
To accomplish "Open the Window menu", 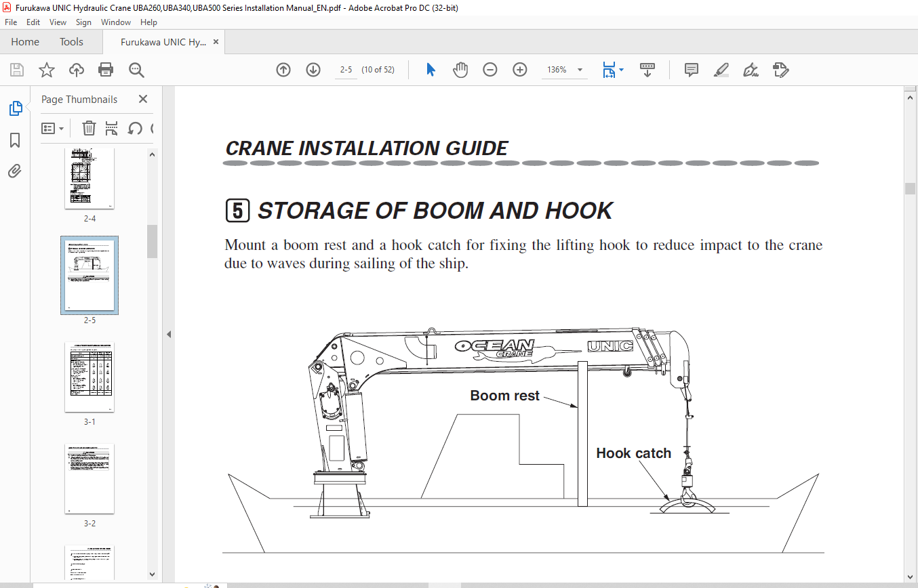I will [116, 22].
